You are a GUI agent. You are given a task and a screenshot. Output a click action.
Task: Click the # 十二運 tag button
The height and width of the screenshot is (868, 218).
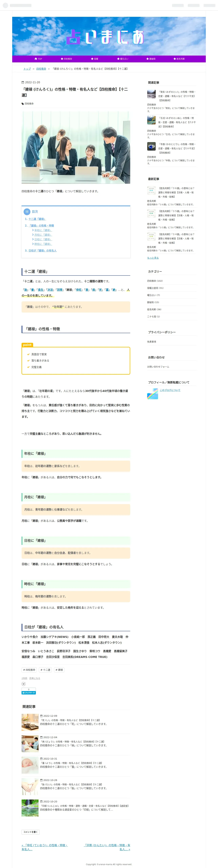click(46, 670)
